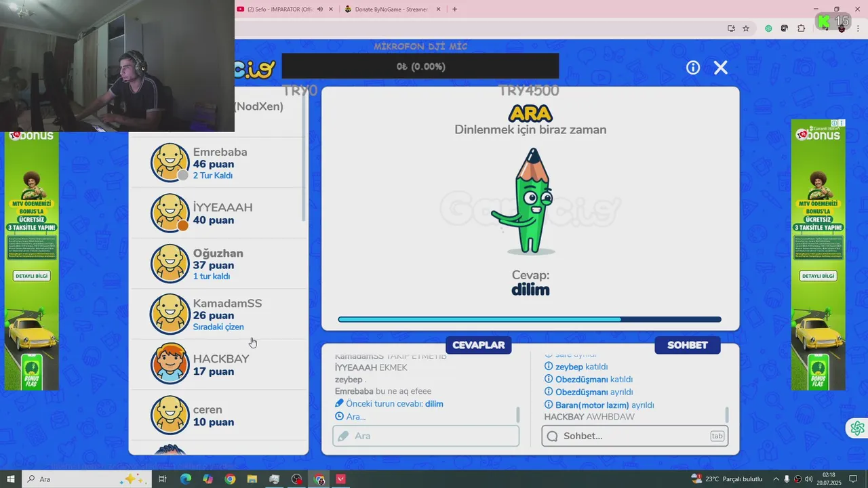Select the CEVAPLAR panel header
This screenshot has height=488, width=868.
pos(479,345)
